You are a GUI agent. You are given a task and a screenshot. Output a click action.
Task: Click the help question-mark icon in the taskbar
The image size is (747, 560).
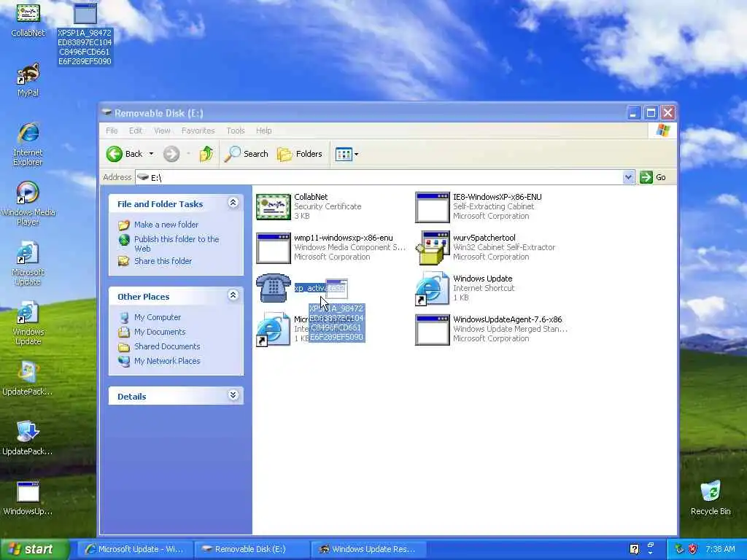click(634, 549)
